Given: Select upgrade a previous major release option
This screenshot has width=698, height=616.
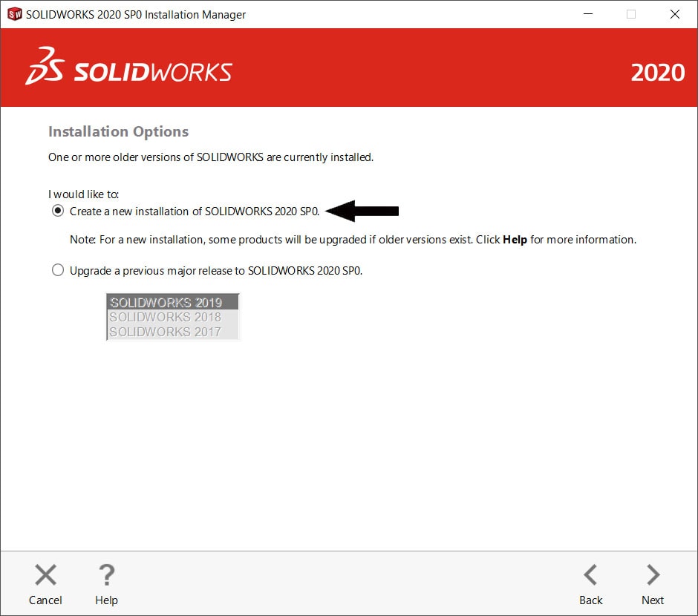Looking at the screenshot, I should pyautogui.click(x=58, y=269).
